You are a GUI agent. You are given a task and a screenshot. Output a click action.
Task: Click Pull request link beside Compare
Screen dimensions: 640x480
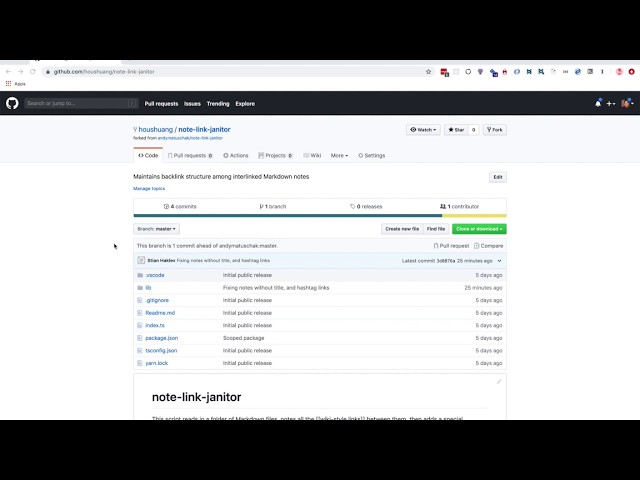tap(451, 246)
